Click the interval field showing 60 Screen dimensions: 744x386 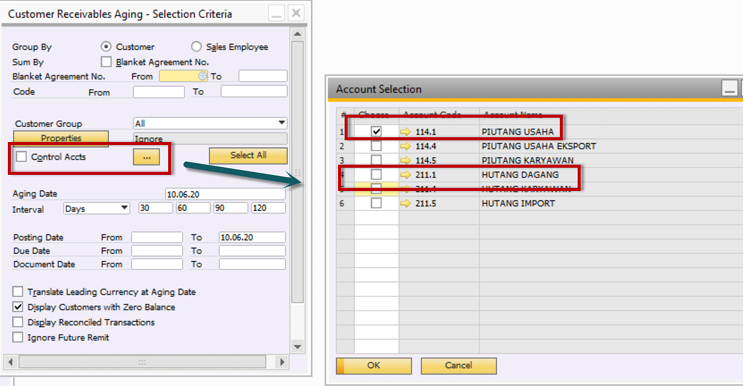[x=193, y=208]
